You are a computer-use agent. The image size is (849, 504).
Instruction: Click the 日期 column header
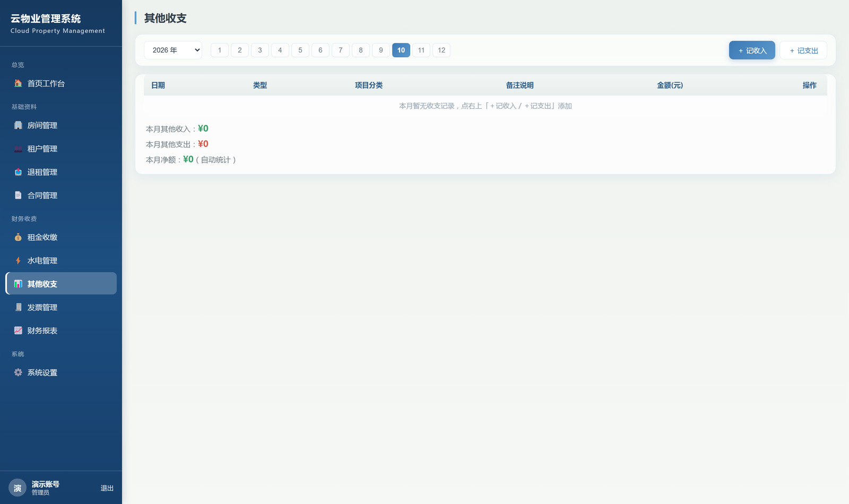point(158,85)
